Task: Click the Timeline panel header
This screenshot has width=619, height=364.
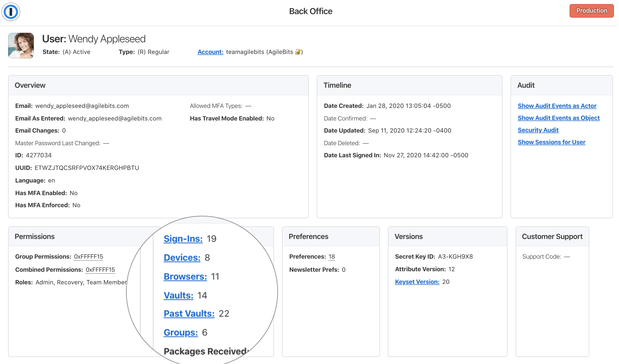Action: [409, 85]
